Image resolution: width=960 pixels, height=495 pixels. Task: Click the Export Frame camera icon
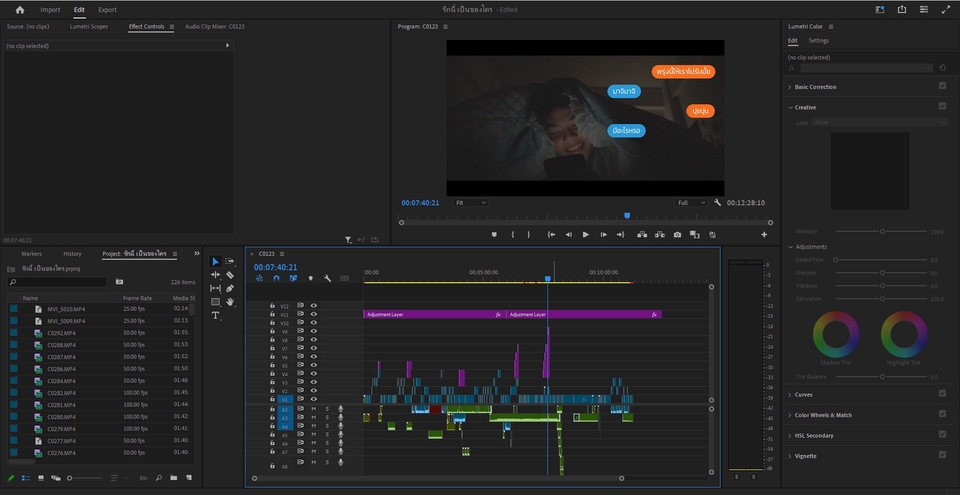tap(677, 234)
